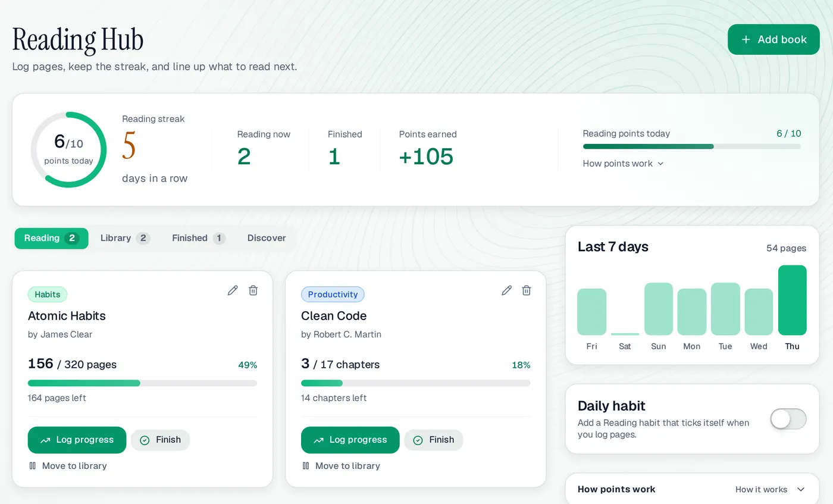Click the 54 pages total label
The height and width of the screenshot is (504, 833).
[786, 248]
